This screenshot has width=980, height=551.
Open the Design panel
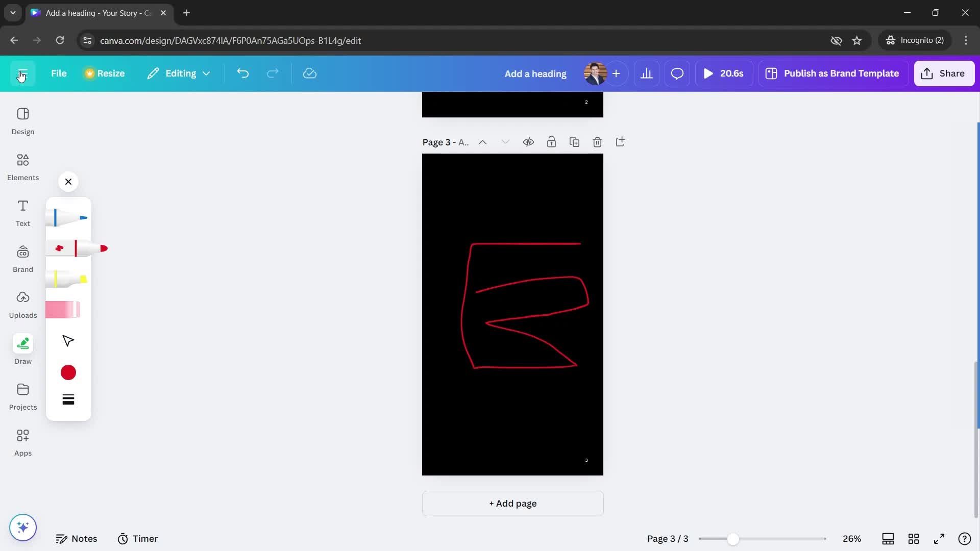(x=23, y=121)
